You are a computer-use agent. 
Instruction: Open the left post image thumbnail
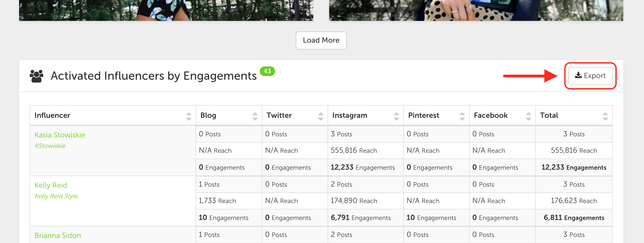166,10
